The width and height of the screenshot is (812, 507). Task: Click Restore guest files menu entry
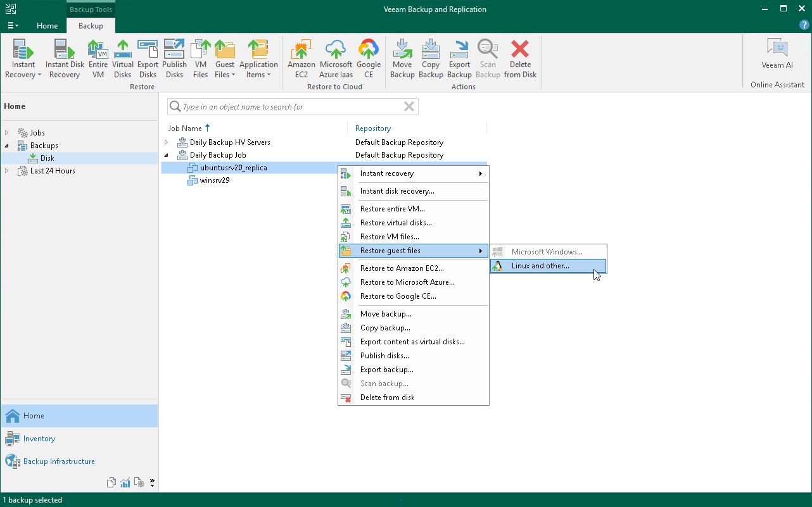point(414,251)
